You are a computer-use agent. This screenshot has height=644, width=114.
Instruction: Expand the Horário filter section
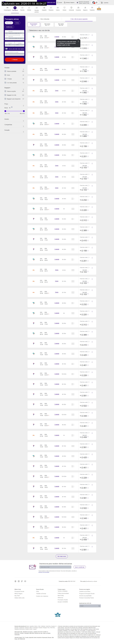point(23,121)
